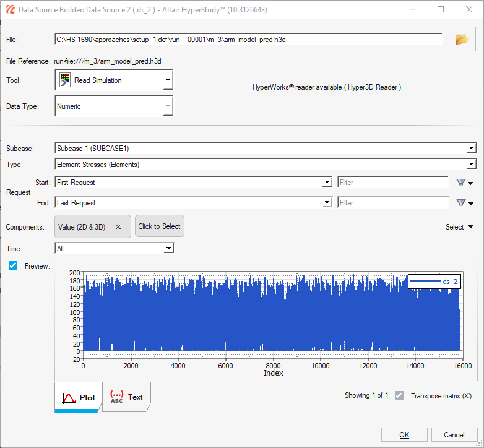Remove the Value (2D & 3D) component
Image resolution: width=484 pixels, height=448 pixels.
(118, 227)
